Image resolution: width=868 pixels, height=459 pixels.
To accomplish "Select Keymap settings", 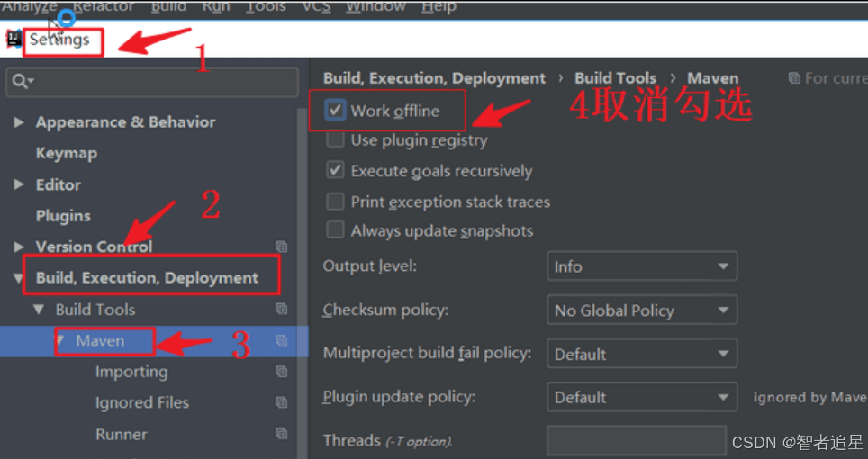I will (67, 153).
